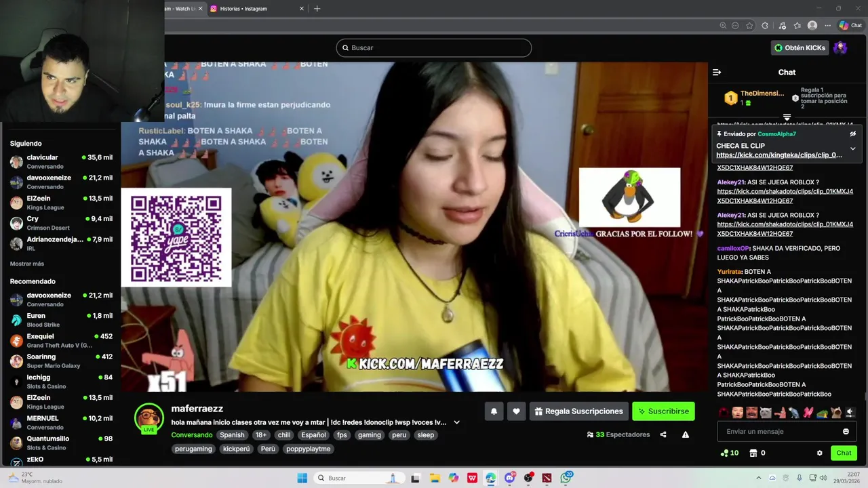
Task: Open the Cry channel playing Crimson Desert
Action: pos(61,223)
